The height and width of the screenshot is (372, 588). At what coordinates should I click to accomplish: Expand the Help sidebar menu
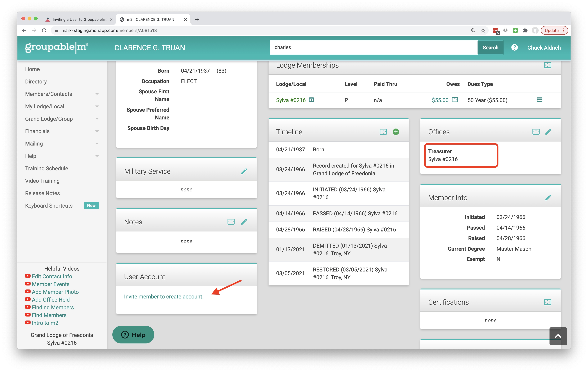click(62, 156)
